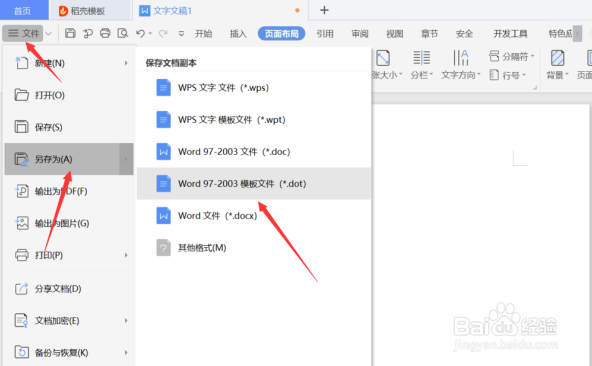Image resolution: width=592 pixels, height=366 pixels.
Task: Open the 分隔符 dropdown
Action: pyautogui.click(x=511, y=56)
